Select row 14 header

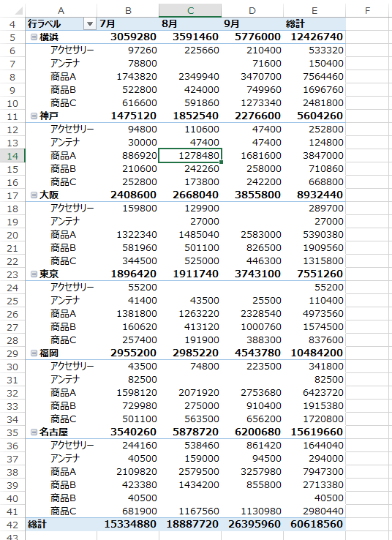[12, 156]
